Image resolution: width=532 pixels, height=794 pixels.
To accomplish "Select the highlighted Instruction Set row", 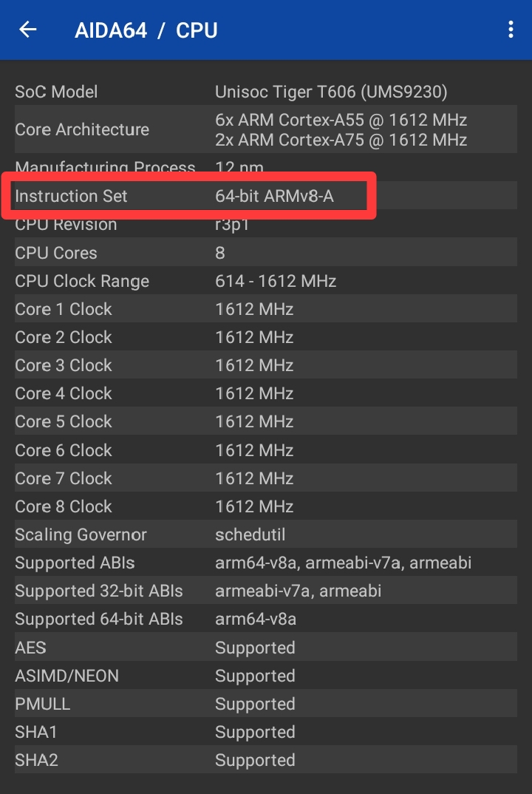I will pyautogui.click(x=189, y=196).
